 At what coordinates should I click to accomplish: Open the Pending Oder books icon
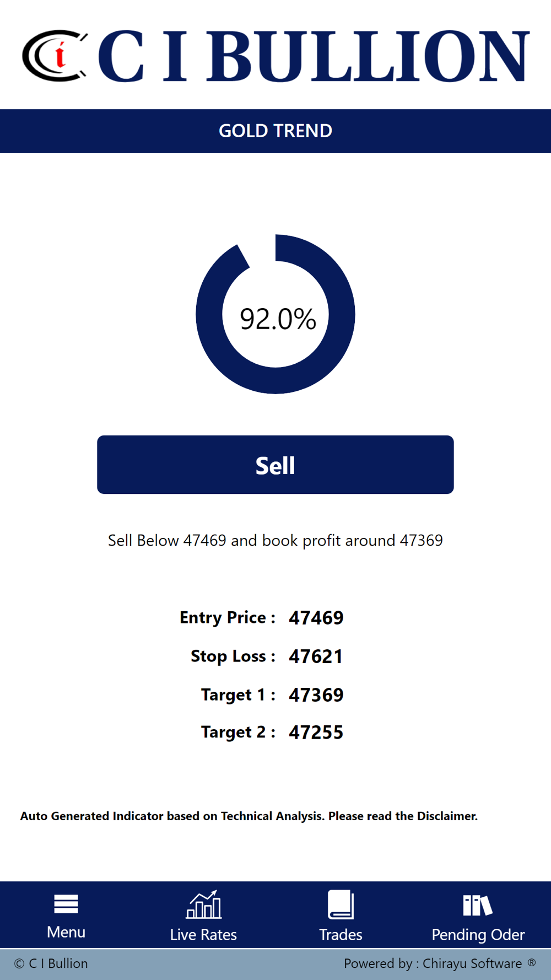[478, 905]
